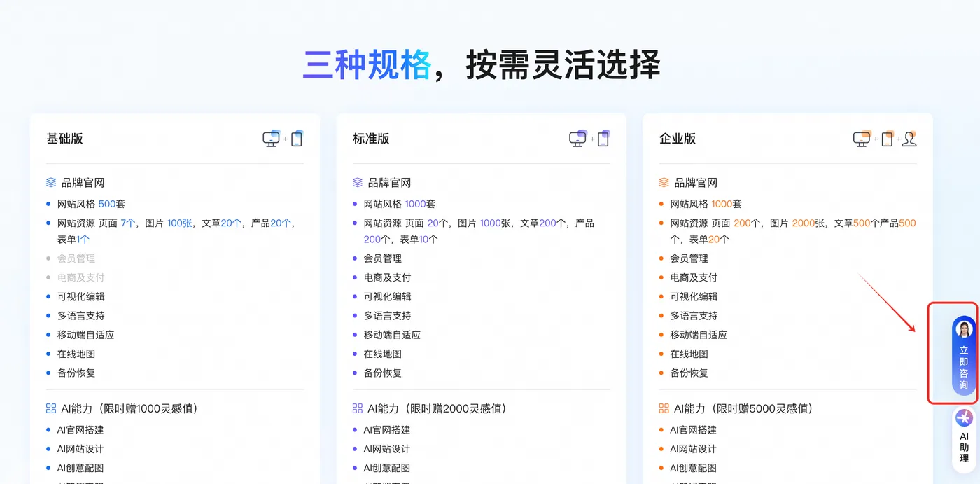Click the phone icon on the 标准版 card
980x484 pixels.
604,138
